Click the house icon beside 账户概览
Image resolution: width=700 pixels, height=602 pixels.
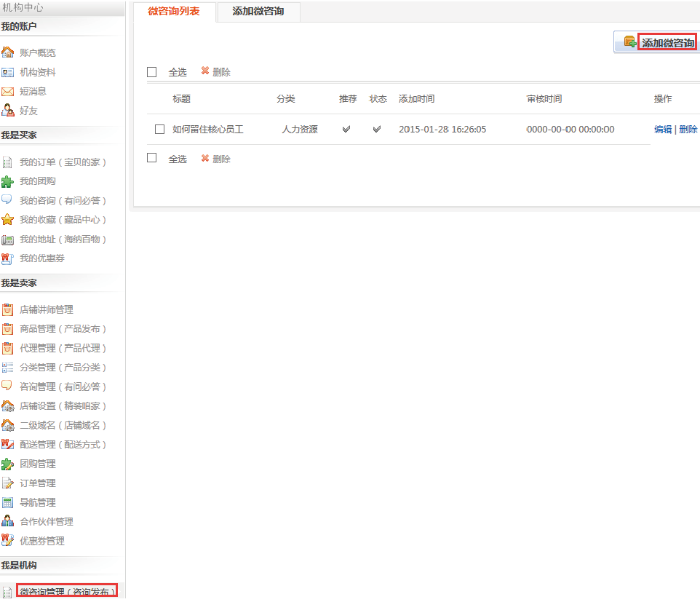[x=8, y=52]
